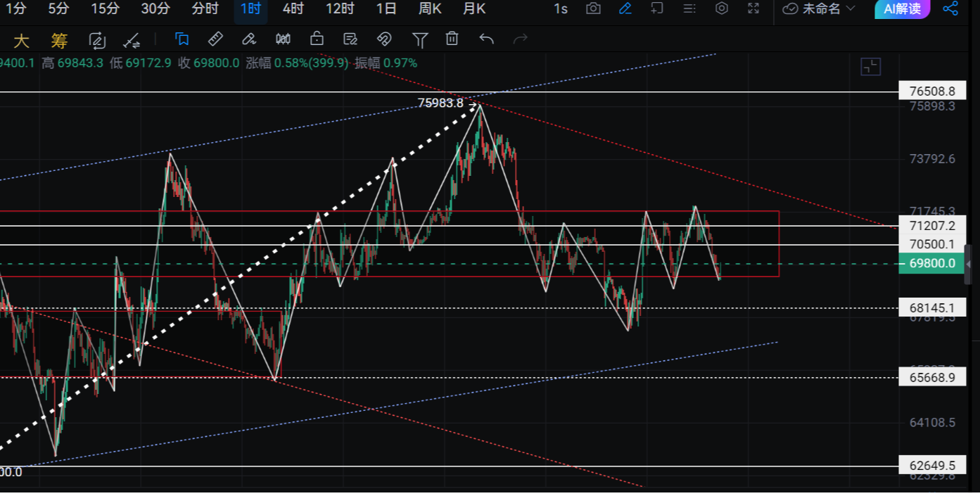Take a chart screenshot with the camera icon
This screenshot has height=496, width=980.
[594, 9]
